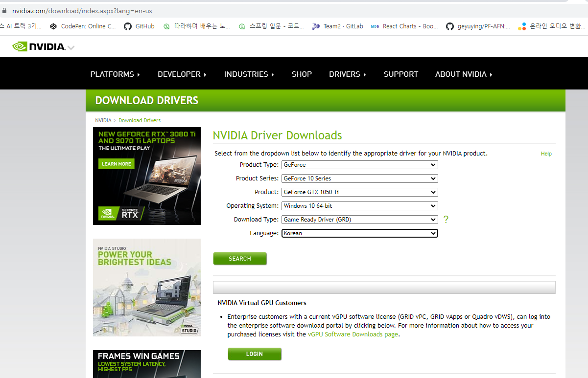Open the 따라하며 배우는 bookmark
Screen dimensions: 588x378
[196, 26]
